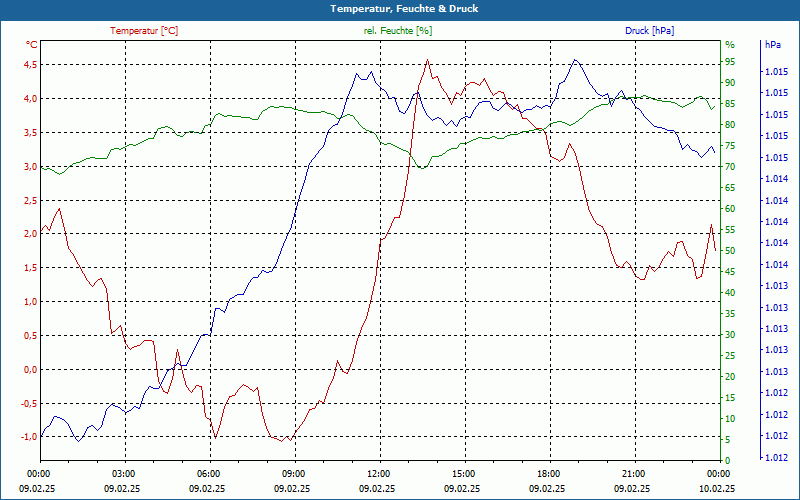Screen dimensions: 800x500
Task: Click the "06:00" time axis label
Action: (209, 473)
